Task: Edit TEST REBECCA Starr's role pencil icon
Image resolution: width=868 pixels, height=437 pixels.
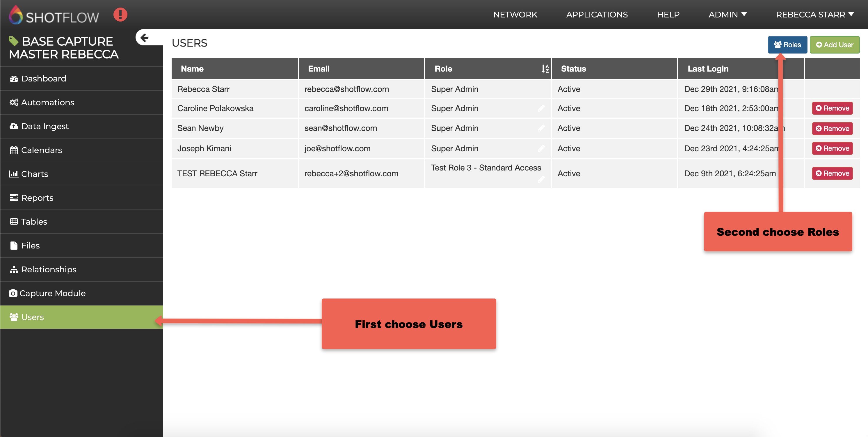Action: point(541,180)
